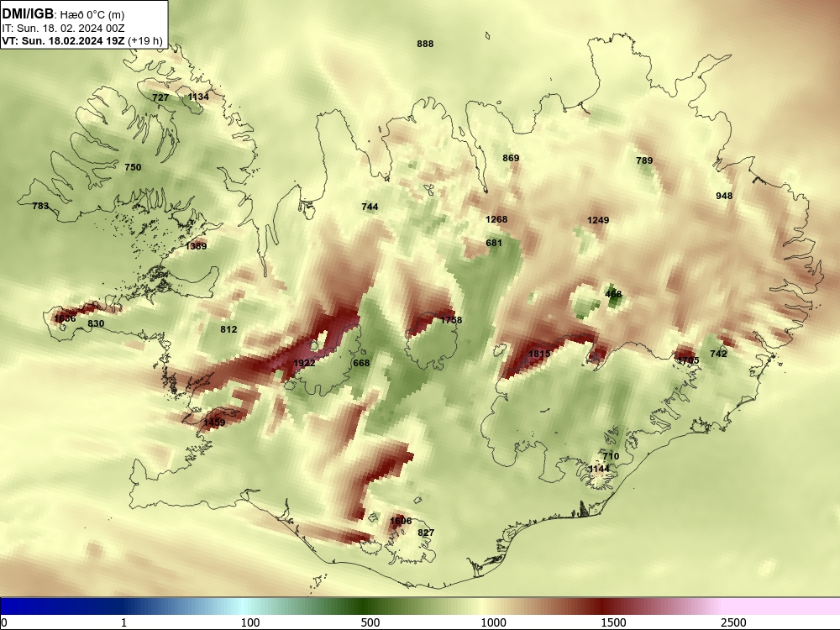Select the 1636 label on Snæfellsnes

(65, 318)
